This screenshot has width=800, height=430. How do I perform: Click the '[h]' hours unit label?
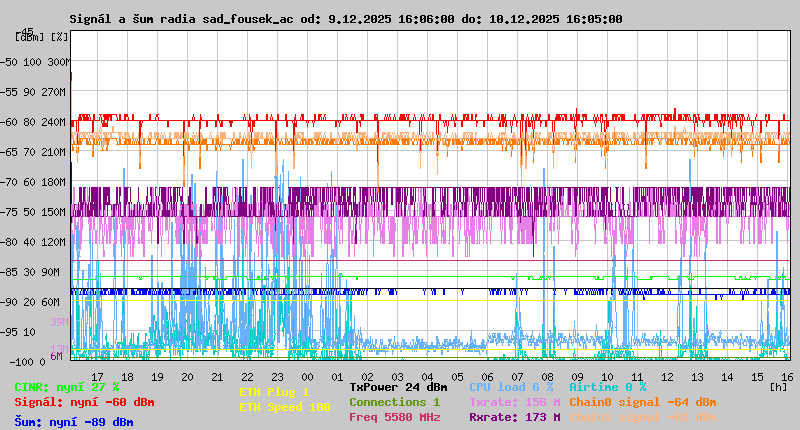779,387
